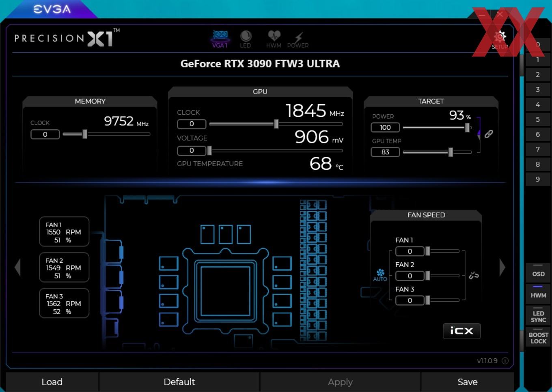Open the VGA 1 card tab
This screenshot has width=552, height=392.
click(220, 39)
